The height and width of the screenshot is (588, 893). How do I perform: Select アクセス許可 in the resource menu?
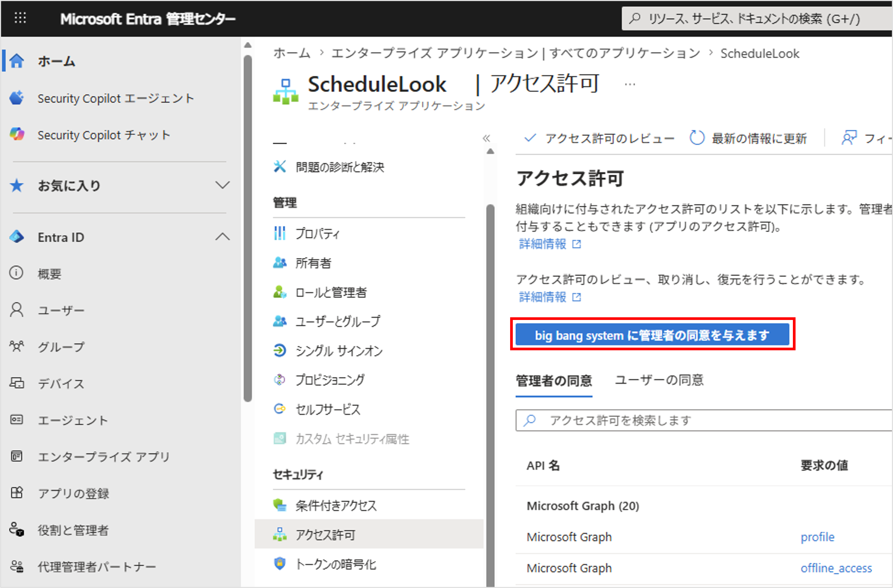pos(369,534)
